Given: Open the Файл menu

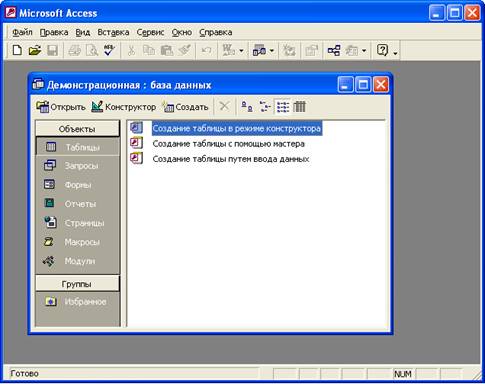Looking at the screenshot, I should click(x=22, y=32).
